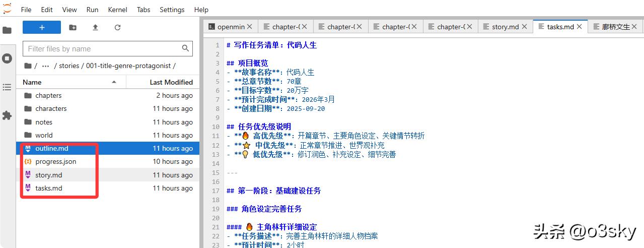The width and height of the screenshot is (644, 248).
Task: Open the File menu
Action: coord(26,10)
